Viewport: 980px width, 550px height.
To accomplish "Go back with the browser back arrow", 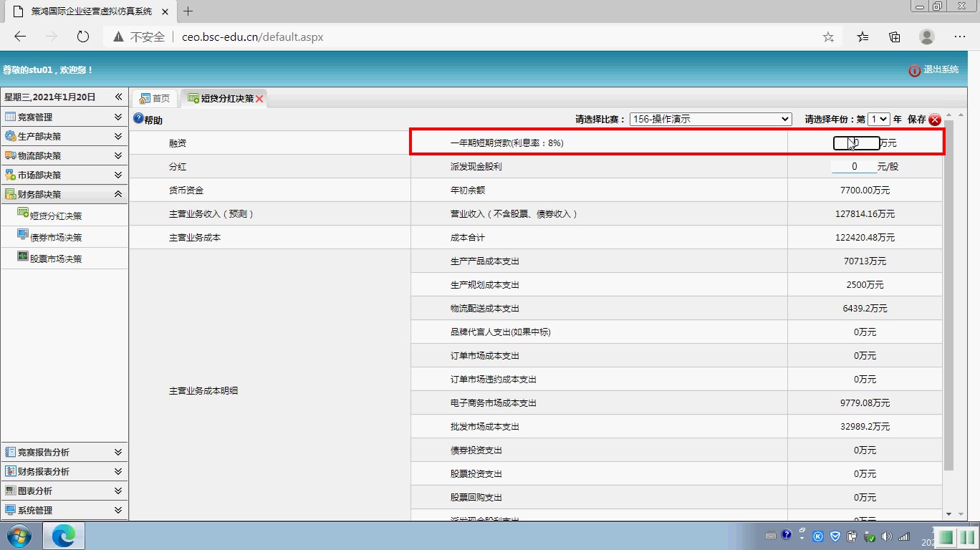I will [x=20, y=37].
